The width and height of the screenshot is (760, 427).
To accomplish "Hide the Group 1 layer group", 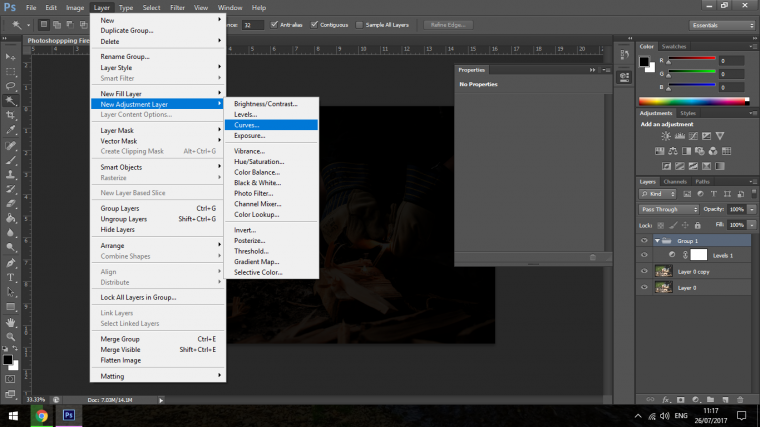I will (x=644, y=240).
